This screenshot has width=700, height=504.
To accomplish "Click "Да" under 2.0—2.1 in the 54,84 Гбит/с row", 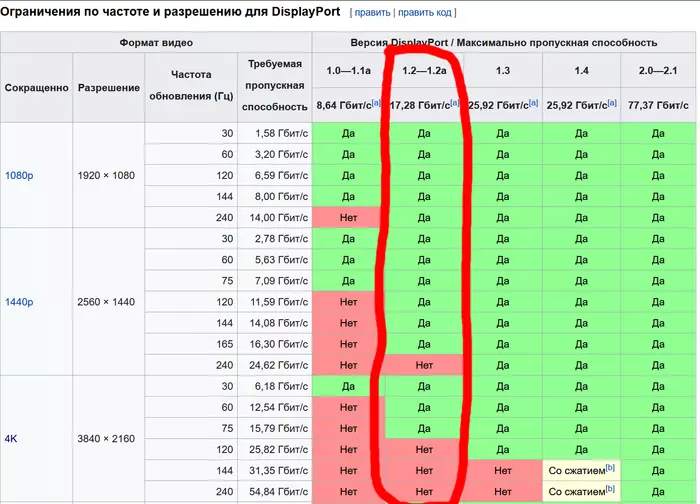I will coord(658,492).
